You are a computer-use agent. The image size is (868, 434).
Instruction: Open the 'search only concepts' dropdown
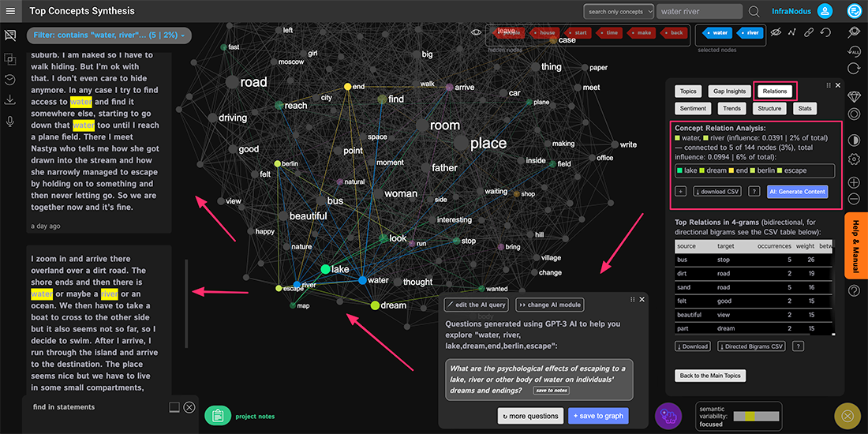point(619,12)
